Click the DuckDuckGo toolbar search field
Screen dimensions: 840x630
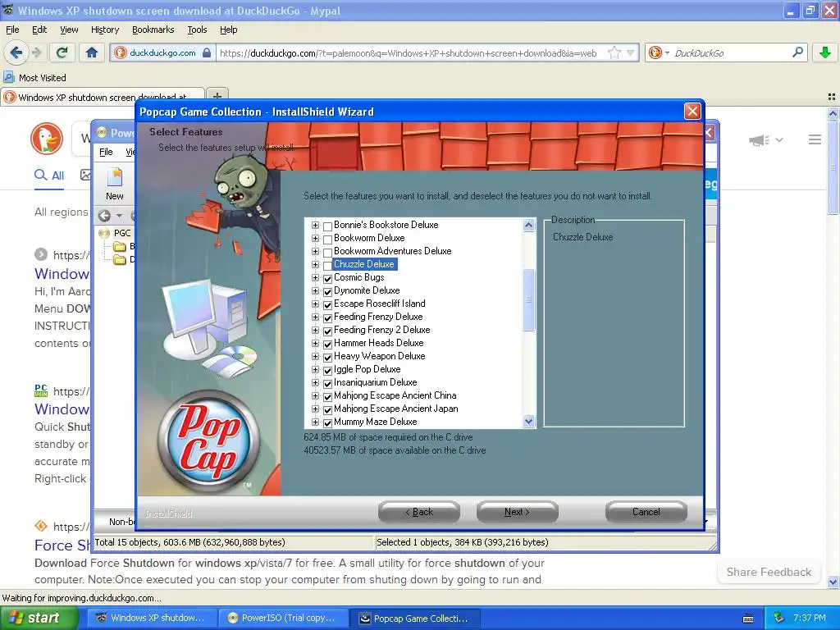point(730,52)
